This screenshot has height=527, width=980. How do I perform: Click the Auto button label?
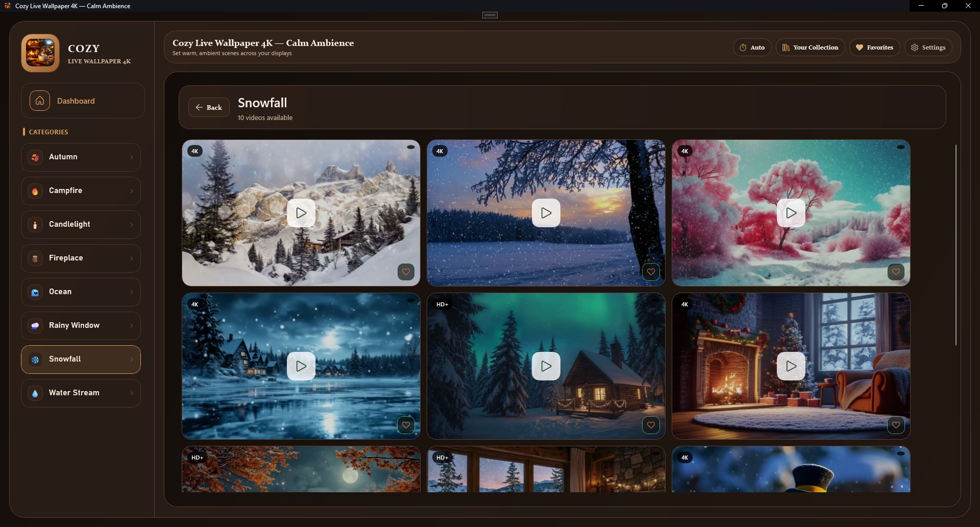point(757,47)
